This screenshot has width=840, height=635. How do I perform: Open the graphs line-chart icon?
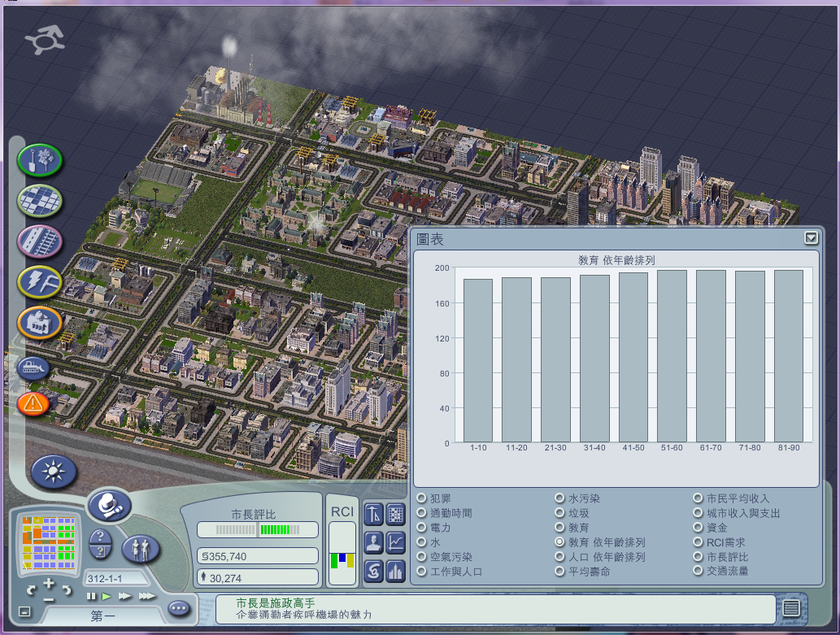click(x=395, y=543)
